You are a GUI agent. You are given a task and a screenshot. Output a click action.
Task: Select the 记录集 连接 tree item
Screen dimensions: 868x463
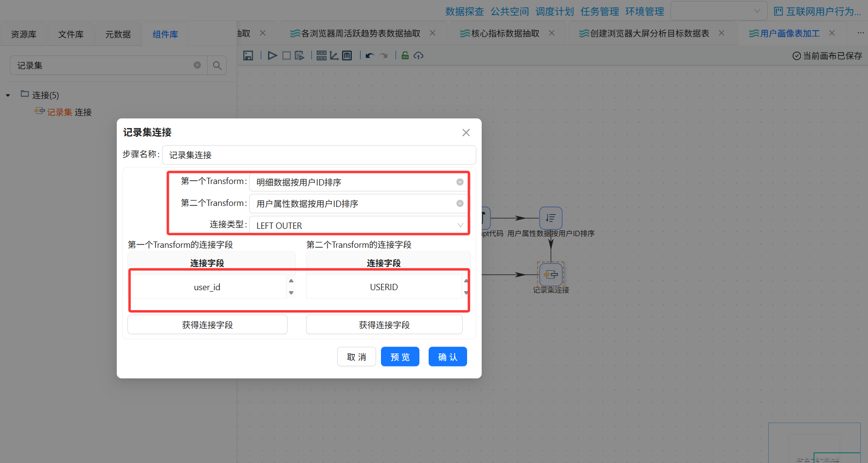(69, 112)
